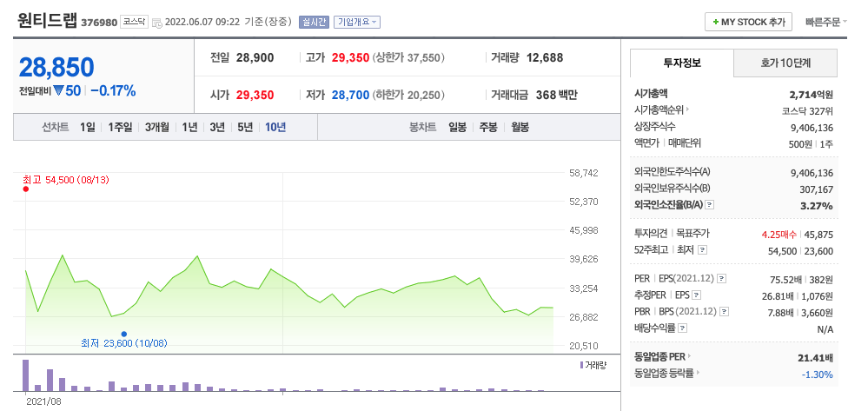
Task: Click the 거래량 legend marker in chart
Action: point(581,365)
